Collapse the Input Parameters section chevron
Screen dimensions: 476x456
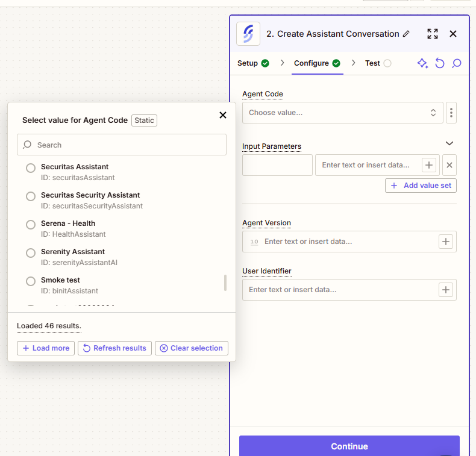449,143
